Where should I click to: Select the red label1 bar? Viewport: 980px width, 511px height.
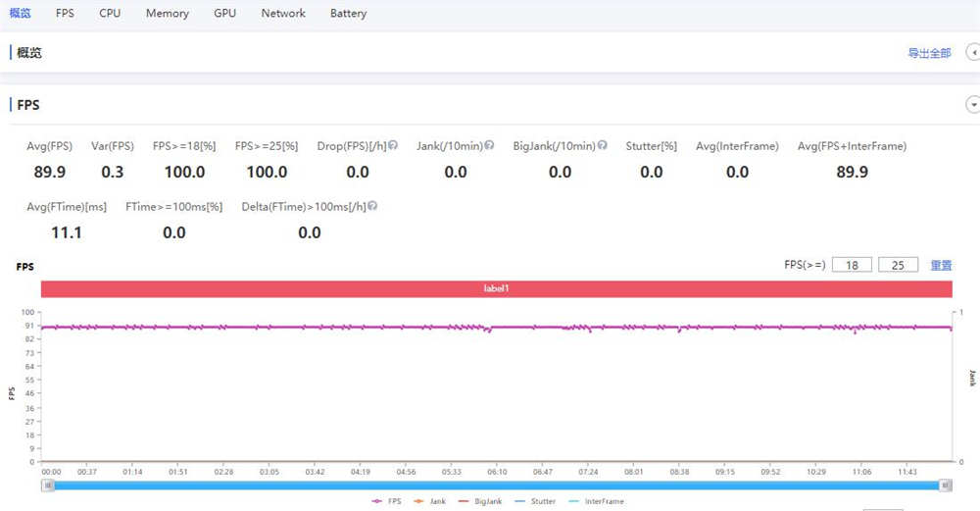[x=496, y=288]
